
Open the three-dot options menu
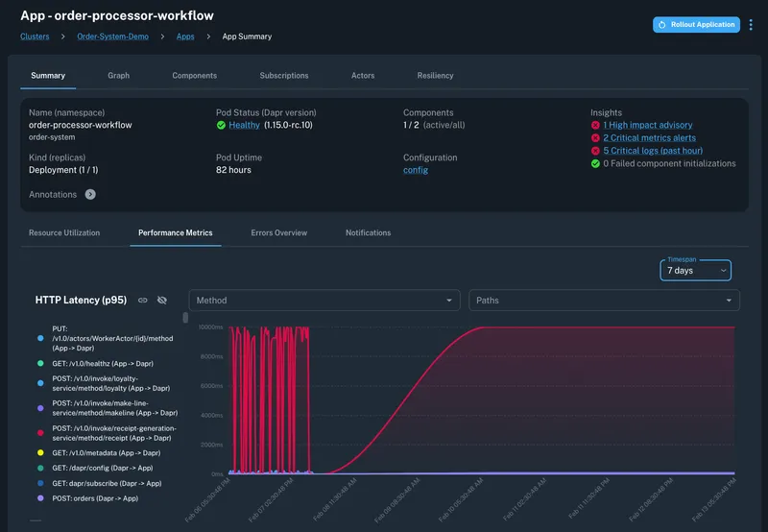click(x=751, y=25)
